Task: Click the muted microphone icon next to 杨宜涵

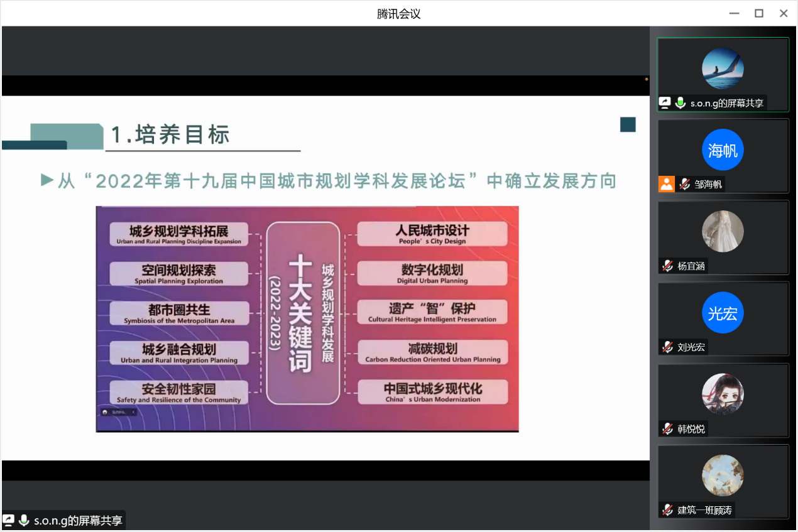Action: point(667,266)
